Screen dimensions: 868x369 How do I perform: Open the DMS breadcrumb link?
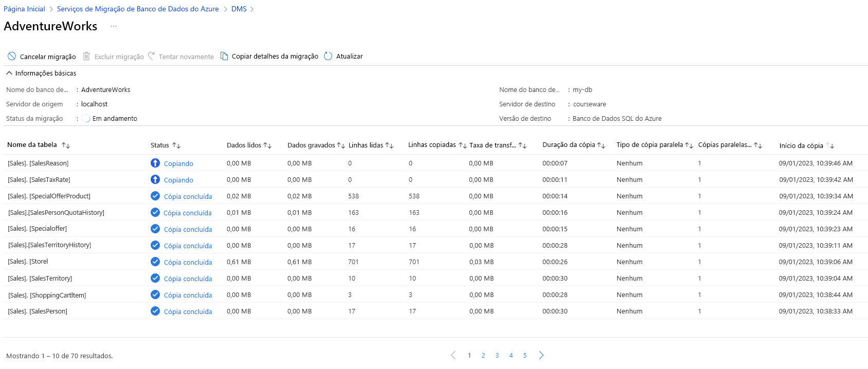239,9
